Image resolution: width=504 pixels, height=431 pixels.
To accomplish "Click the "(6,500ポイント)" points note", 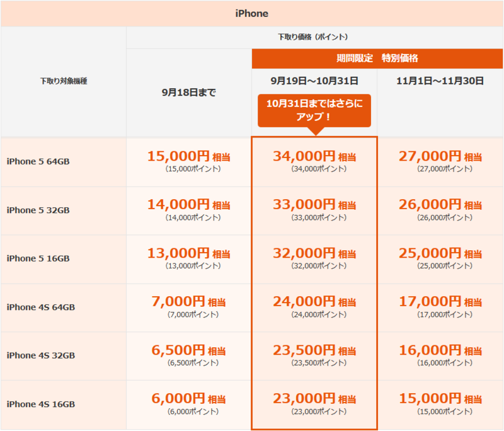I will click(193, 363).
